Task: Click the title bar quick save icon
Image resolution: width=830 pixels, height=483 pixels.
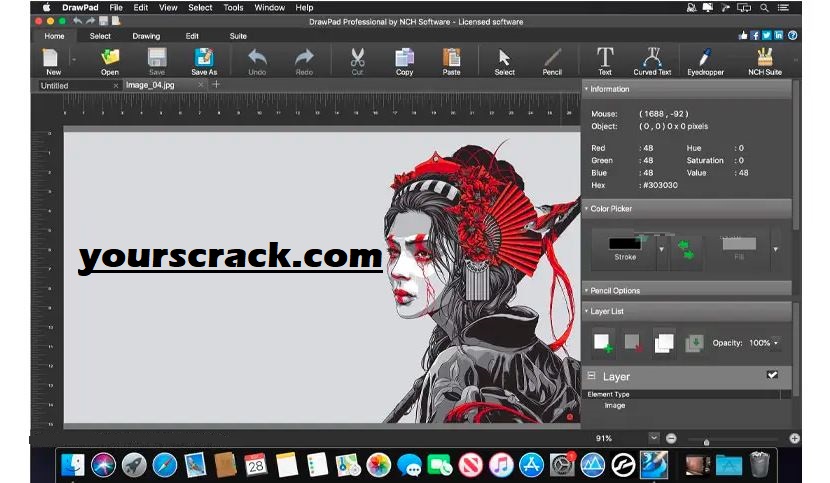Action: tap(103, 21)
